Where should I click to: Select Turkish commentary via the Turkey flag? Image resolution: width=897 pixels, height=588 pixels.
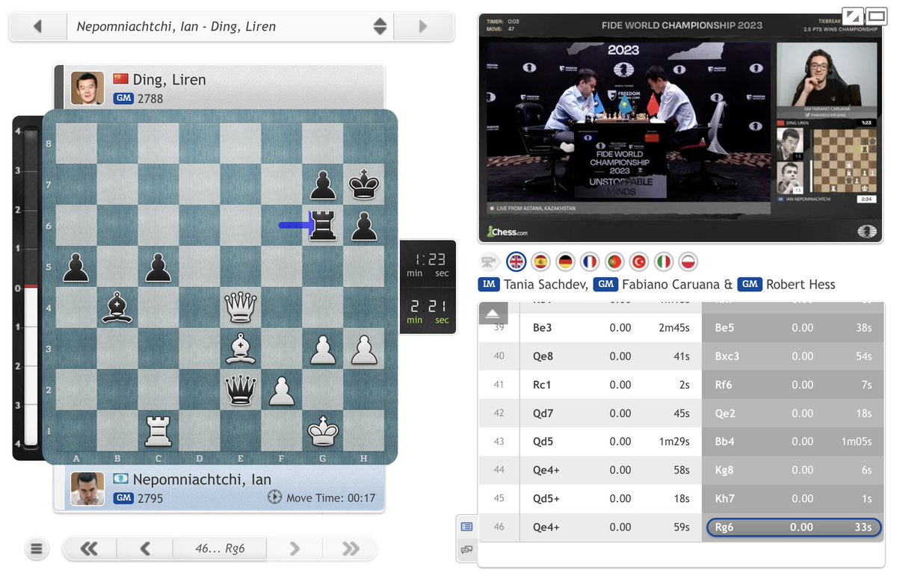tap(639, 261)
